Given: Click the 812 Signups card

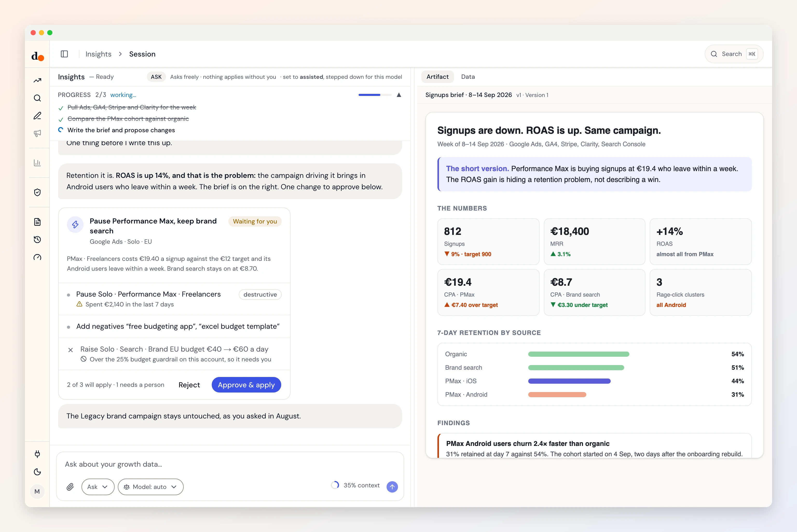Looking at the screenshot, I should point(488,242).
